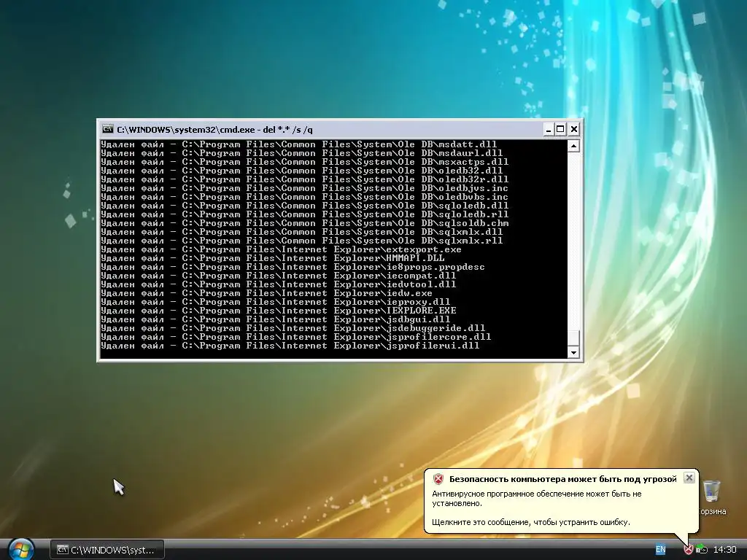Screen dimensions: 747x560
Task: Click the console line ending jsdebuggeride.dll
Action: [x=293, y=328]
